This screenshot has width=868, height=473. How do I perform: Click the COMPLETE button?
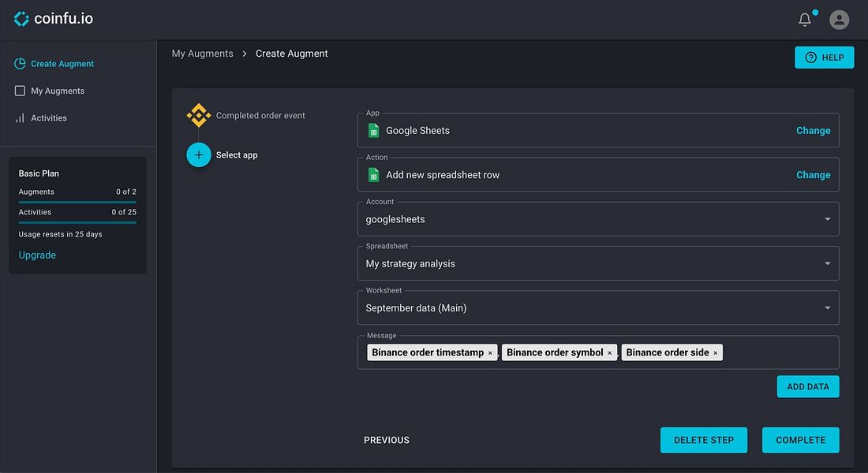click(x=800, y=441)
